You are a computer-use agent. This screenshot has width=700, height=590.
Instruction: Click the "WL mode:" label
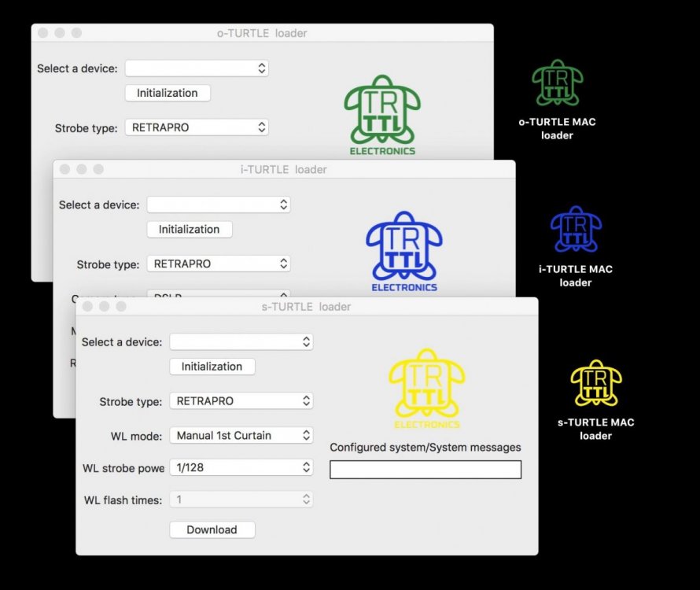click(136, 436)
